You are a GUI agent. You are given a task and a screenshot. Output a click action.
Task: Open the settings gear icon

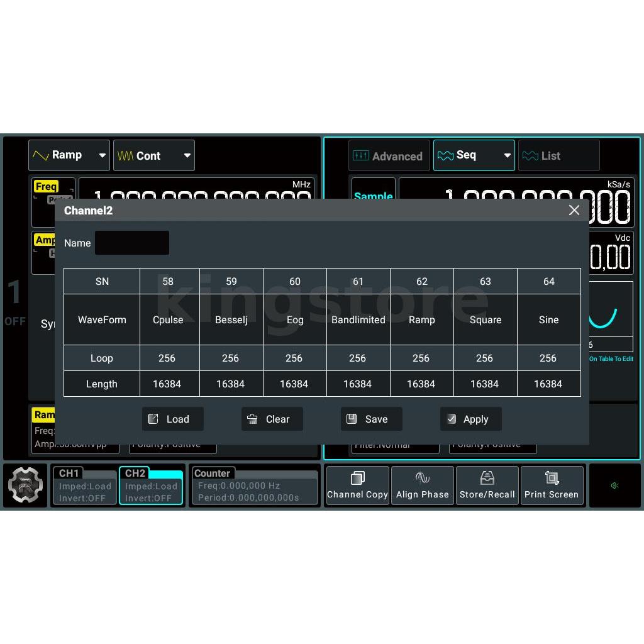25,485
